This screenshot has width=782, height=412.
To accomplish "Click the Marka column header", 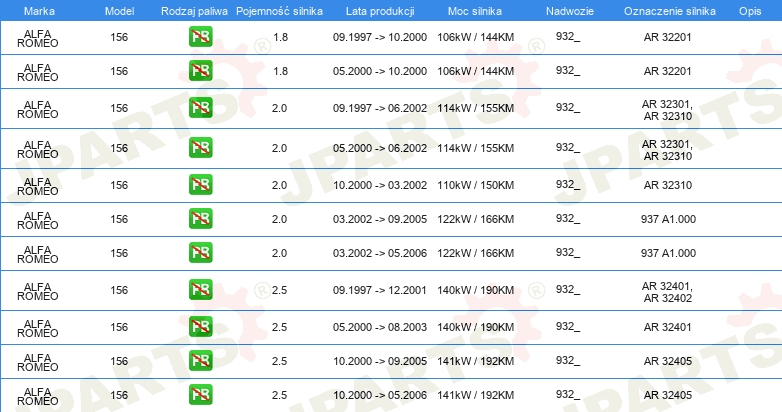I will (x=39, y=11).
